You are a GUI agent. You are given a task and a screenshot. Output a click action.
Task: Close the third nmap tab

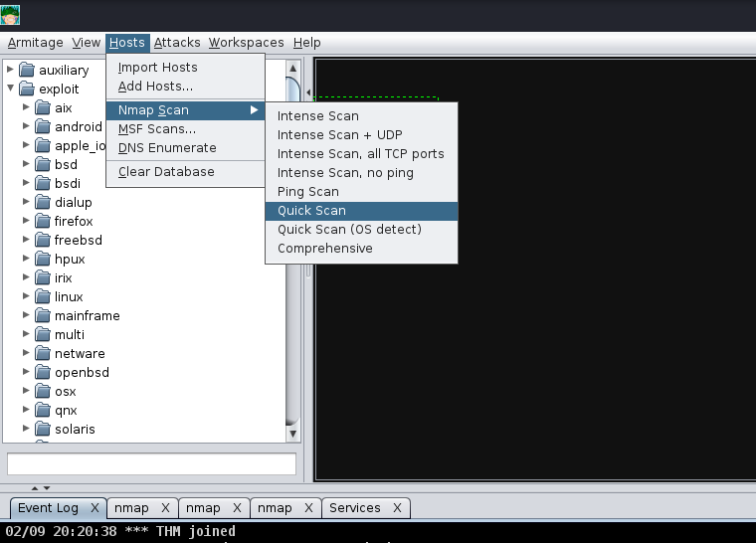click(x=308, y=508)
